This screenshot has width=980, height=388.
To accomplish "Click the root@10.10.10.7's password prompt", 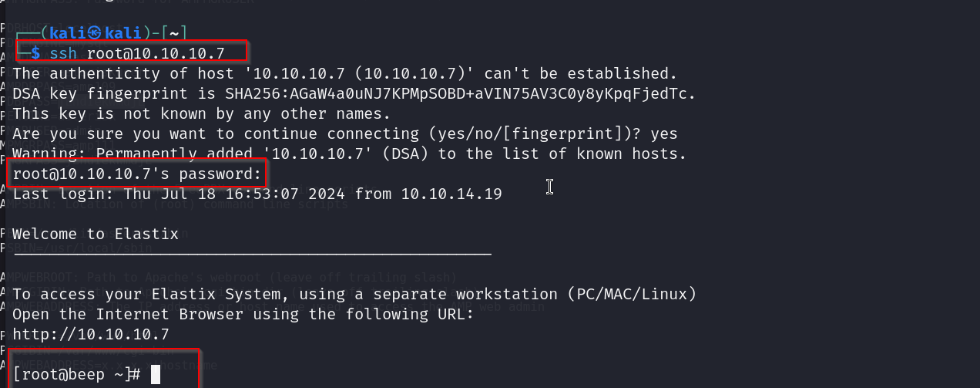I will tap(137, 174).
